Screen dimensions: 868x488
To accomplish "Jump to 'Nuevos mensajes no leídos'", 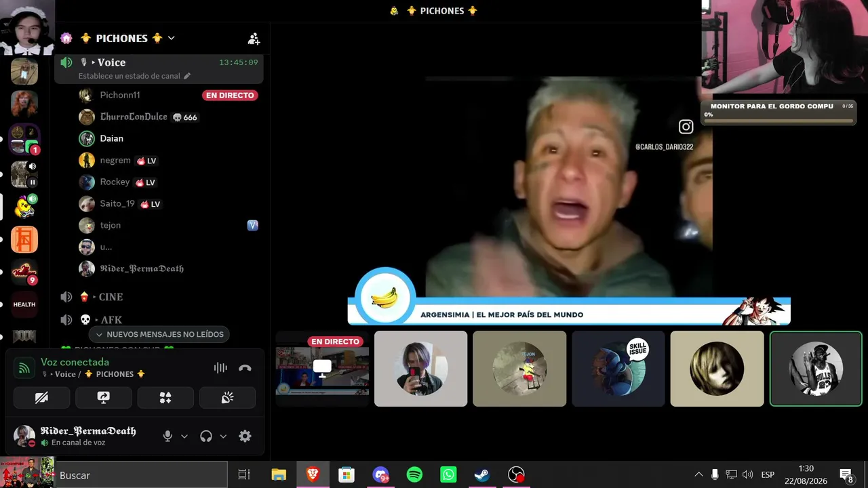I will tap(159, 334).
